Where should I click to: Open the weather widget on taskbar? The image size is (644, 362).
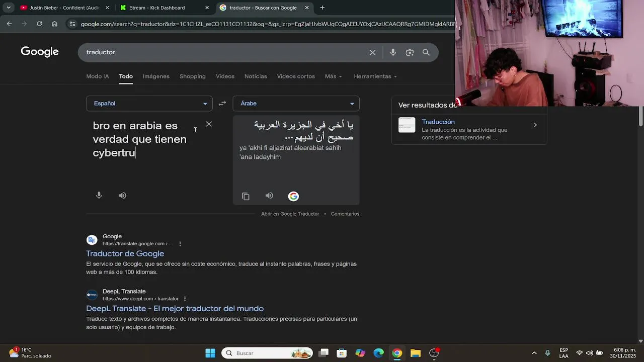coord(30,353)
